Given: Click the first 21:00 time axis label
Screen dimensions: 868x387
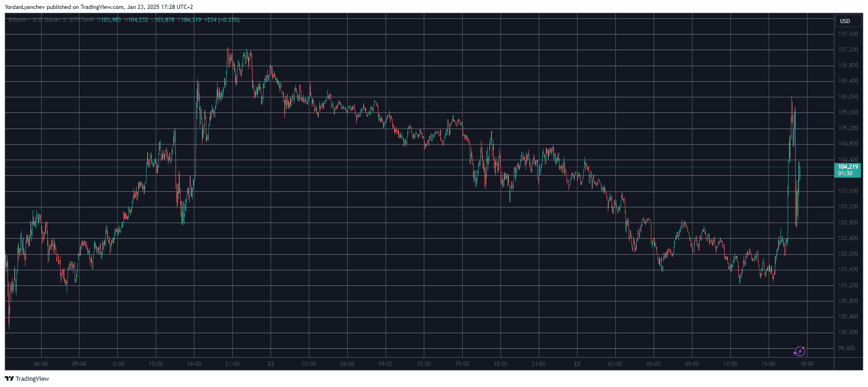Looking at the screenshot, I should (232, 364).
